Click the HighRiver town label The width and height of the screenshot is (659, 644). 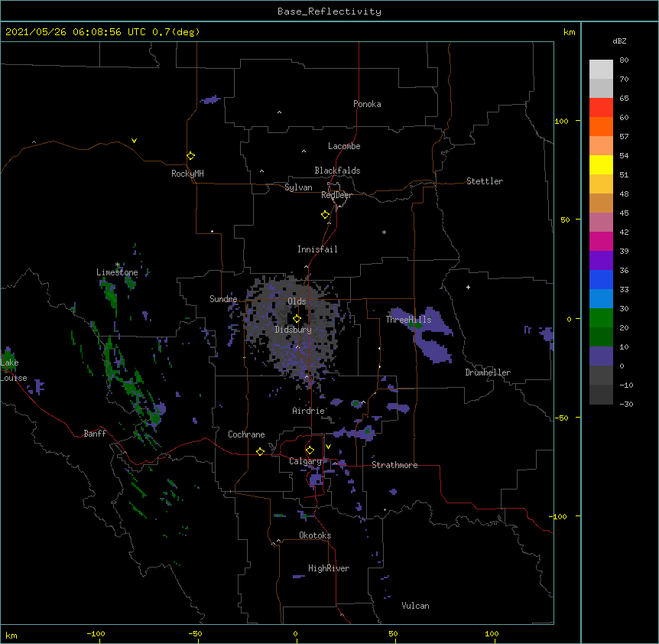pyautogui.click(x=329, y=568)
